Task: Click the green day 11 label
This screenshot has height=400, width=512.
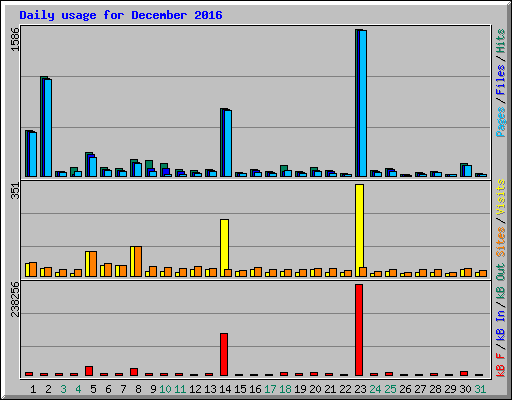Action: [180, 389]
